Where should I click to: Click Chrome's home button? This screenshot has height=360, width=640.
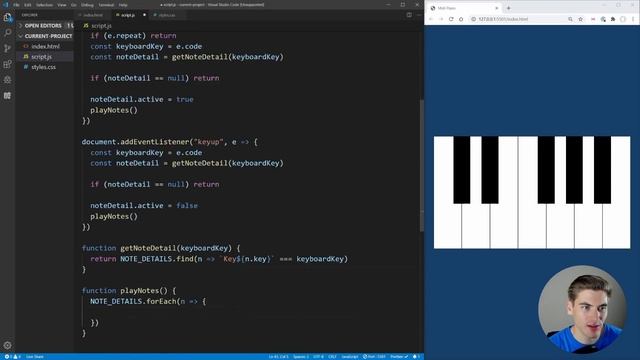point(461,19)
